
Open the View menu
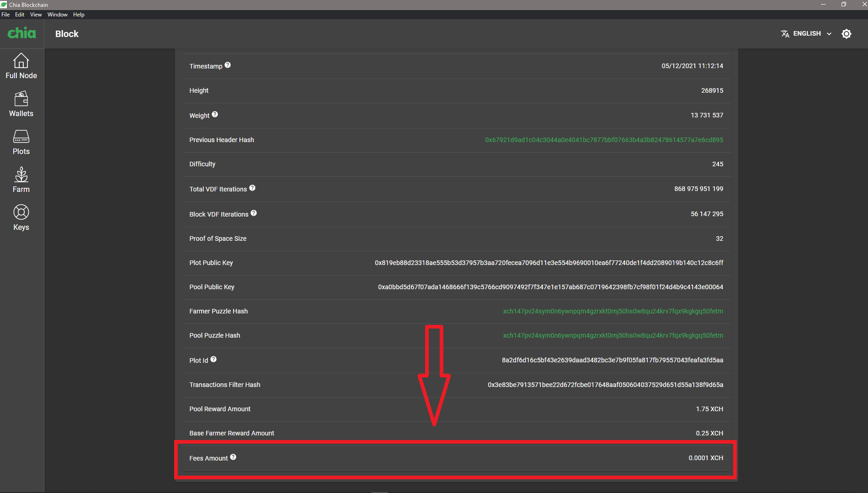(x=36, y=15)
